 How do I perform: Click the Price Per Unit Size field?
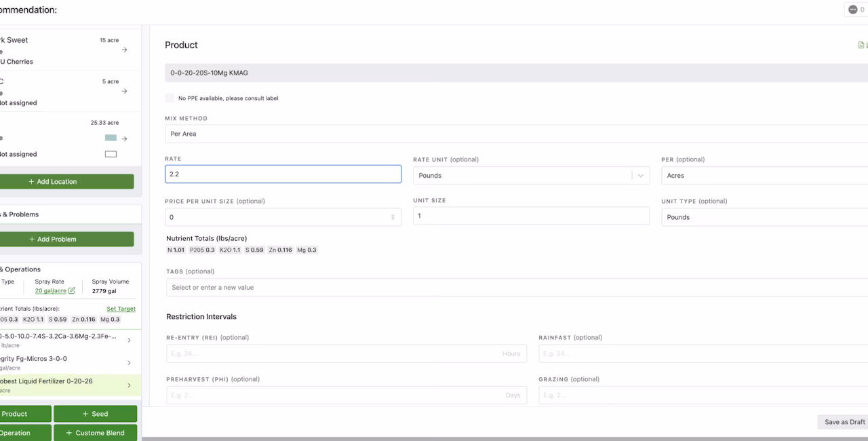(283, 217)
